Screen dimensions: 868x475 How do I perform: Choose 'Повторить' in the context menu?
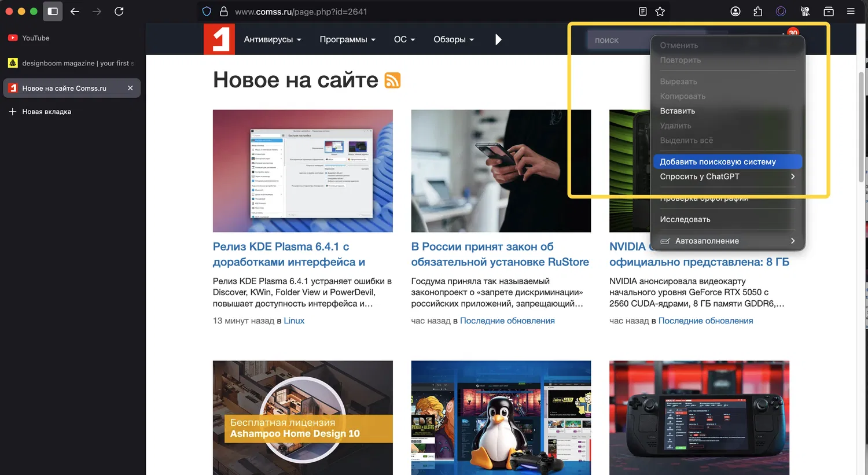coord(728,60)
